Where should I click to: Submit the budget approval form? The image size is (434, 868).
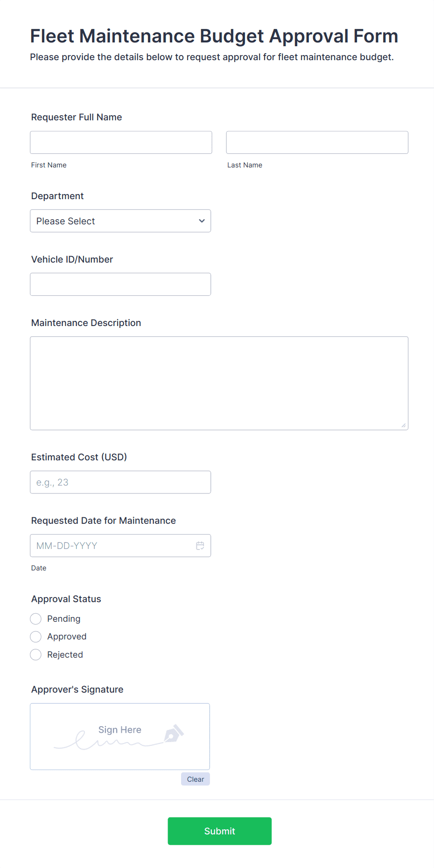pos(219,831)
